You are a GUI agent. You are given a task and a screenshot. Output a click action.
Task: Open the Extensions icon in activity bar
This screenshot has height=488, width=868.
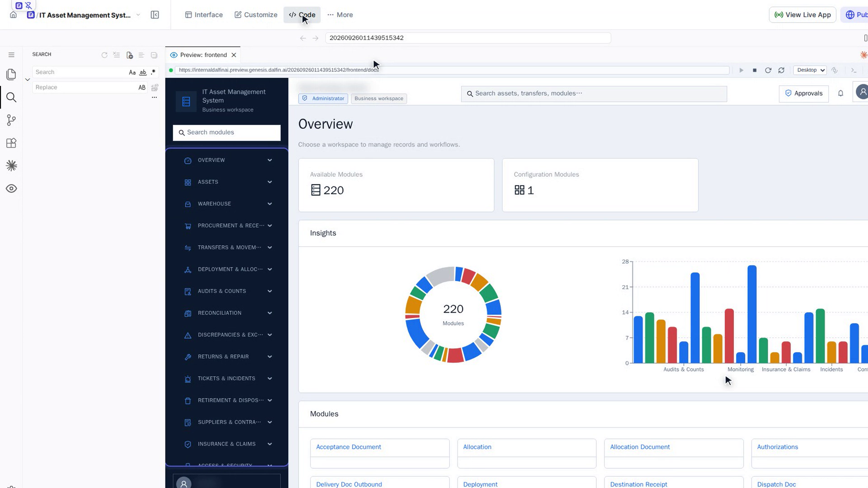(x=11, y=143)
